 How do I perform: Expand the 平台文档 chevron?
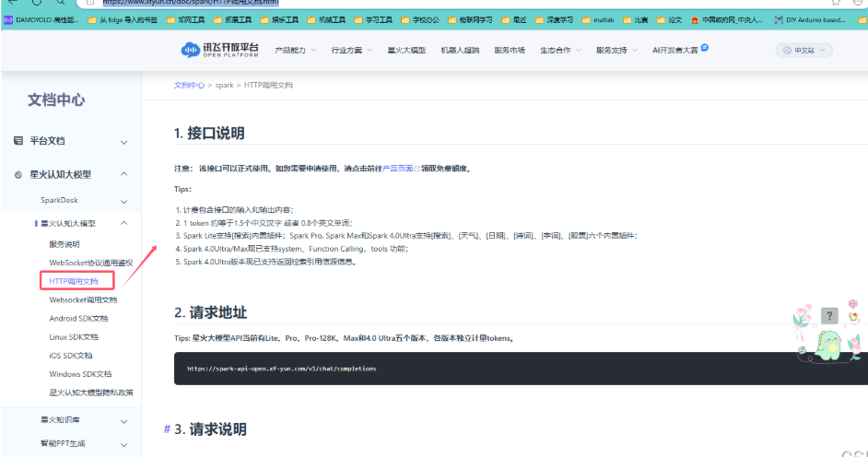(x=124, y=142)
